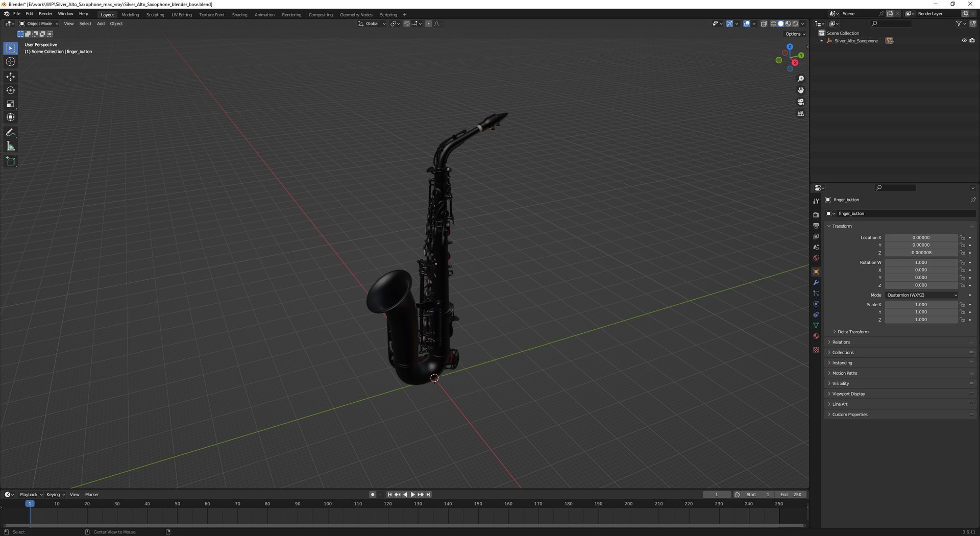This screenshot has height=536, width=980.
Task: Toggle snapping magnet in header
Action: 407,23
